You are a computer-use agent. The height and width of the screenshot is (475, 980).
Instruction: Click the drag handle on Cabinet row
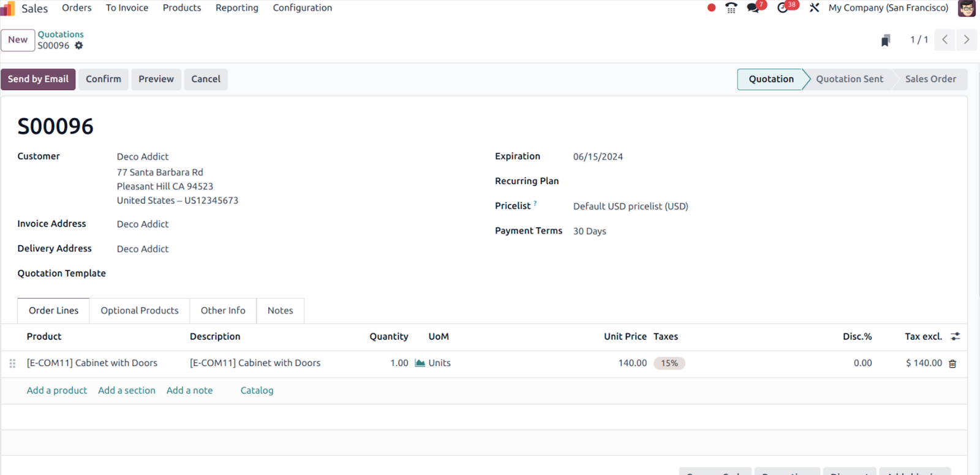click(12, 363)
